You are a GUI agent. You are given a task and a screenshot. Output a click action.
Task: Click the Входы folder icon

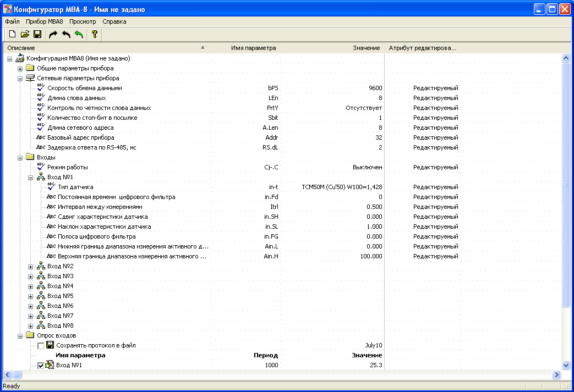30,157
